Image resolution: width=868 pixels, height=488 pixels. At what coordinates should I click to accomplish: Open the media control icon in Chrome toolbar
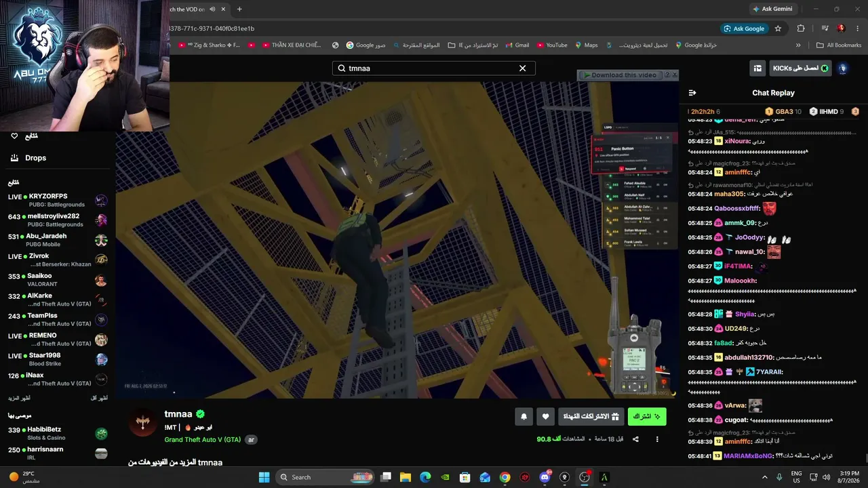click(825, 28)
